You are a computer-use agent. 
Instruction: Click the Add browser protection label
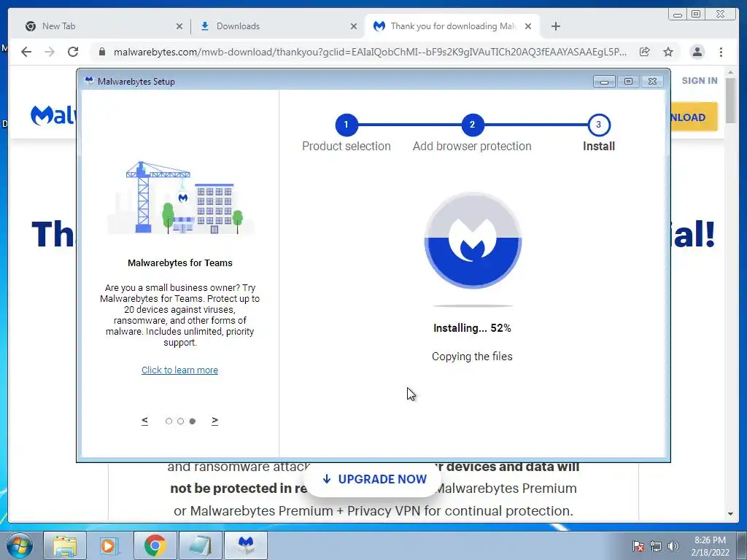pyautogui.click(x=472, y=146)
